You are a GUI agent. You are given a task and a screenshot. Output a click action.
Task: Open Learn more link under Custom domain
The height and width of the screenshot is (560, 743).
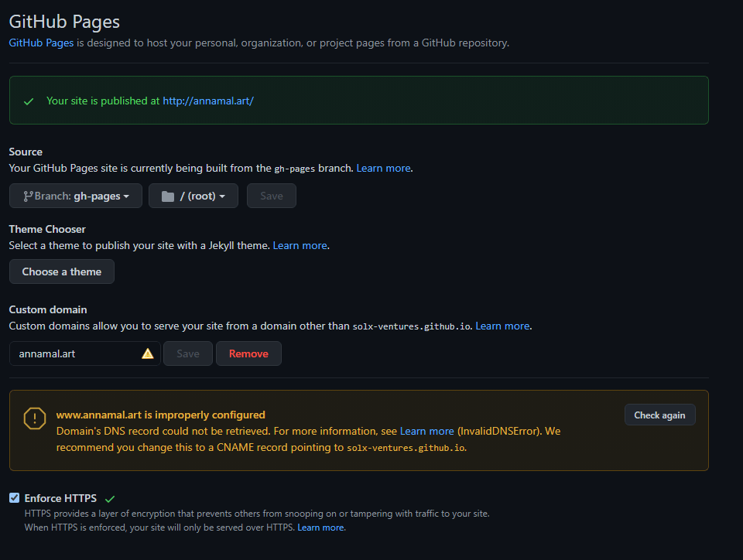[x=502, y=326]
